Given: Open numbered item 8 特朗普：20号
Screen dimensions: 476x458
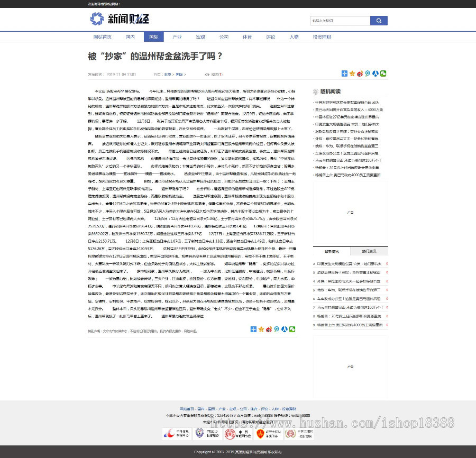Looking at the screenshot, I should click(349, 316).
